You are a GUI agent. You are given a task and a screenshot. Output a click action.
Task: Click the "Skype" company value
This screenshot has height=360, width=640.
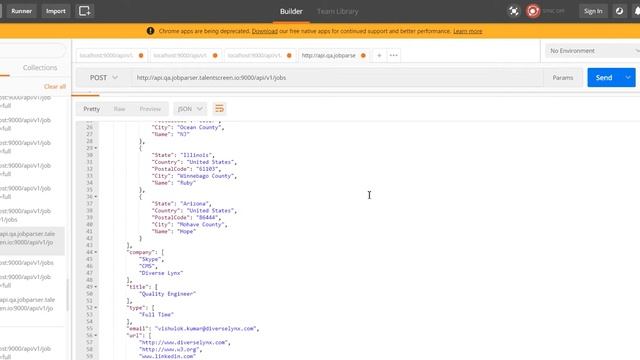[150, 259]
